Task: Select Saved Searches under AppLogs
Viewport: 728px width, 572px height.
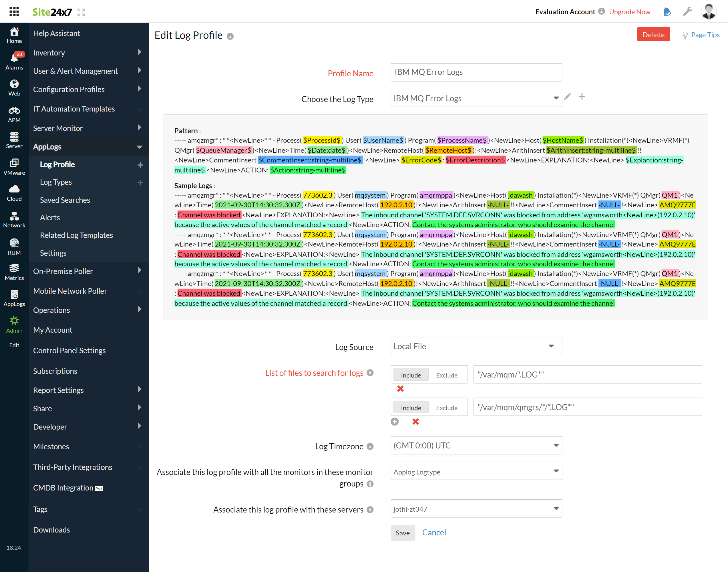Action: 65,200
